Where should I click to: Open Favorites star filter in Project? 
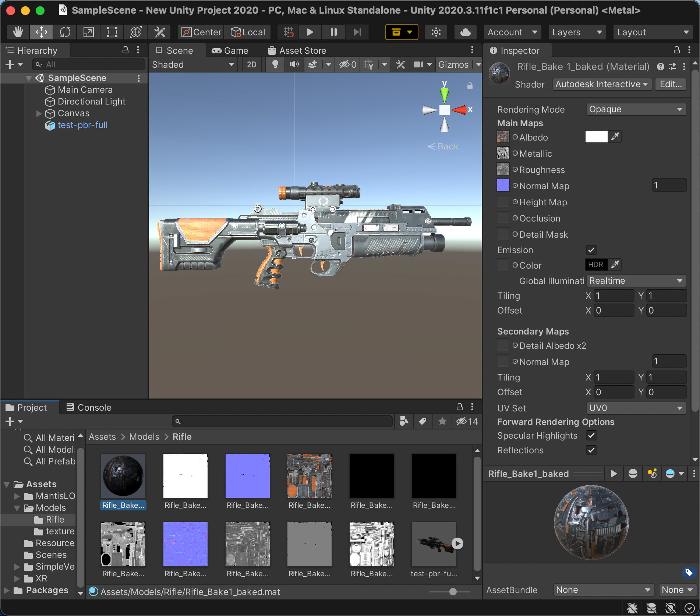point(442,421)
